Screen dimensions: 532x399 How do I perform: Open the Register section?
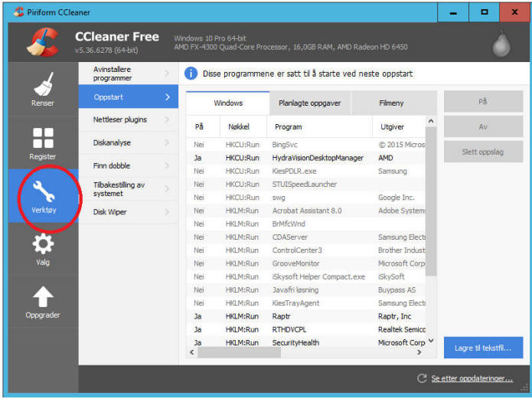pyautogui.click(x=43, y=143)
